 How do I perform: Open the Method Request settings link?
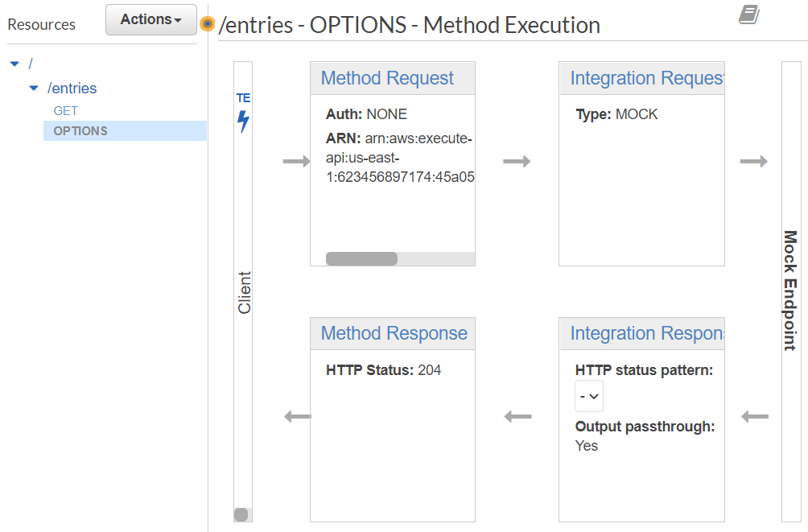387,78
